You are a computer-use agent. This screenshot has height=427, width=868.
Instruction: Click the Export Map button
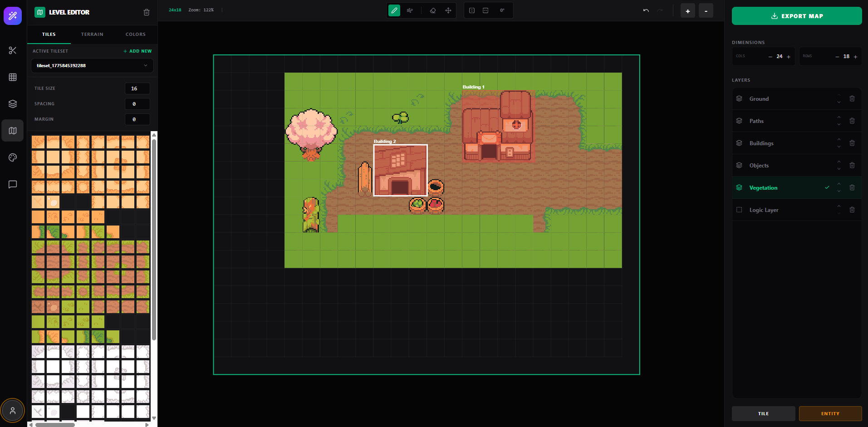pyautogui.click(x=797, y=16)
